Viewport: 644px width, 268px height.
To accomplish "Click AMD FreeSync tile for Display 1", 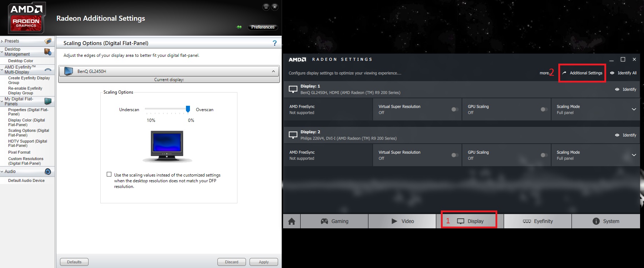I will [x=328, y=109].
